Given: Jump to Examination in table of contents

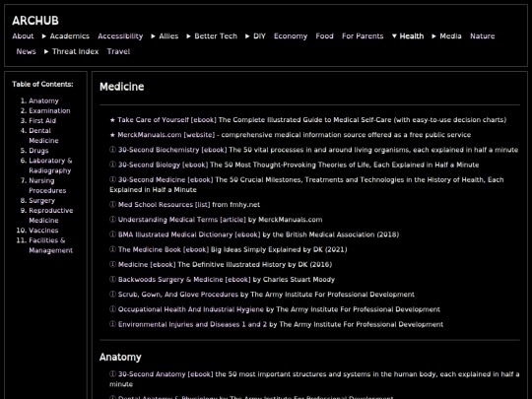Looking at the screenshot, I should tap(49, 110).
